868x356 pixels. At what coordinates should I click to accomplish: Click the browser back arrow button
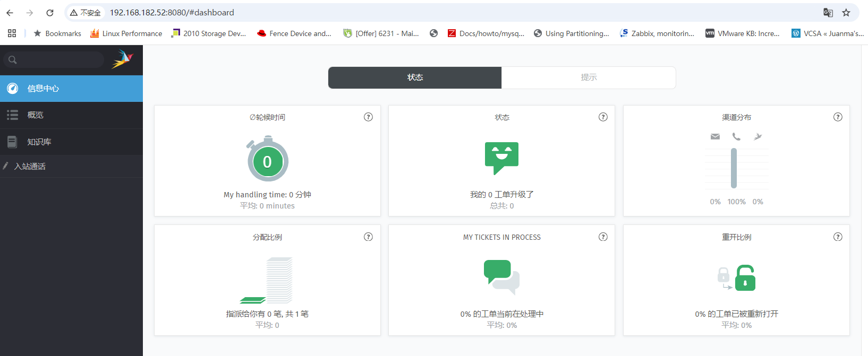10,13
